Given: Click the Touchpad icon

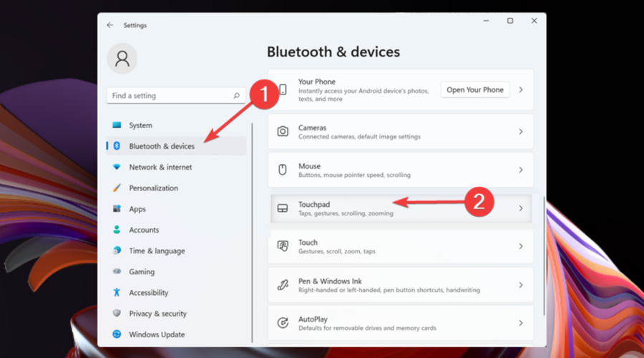Looking at the screenshot, I should click(283, 208).
